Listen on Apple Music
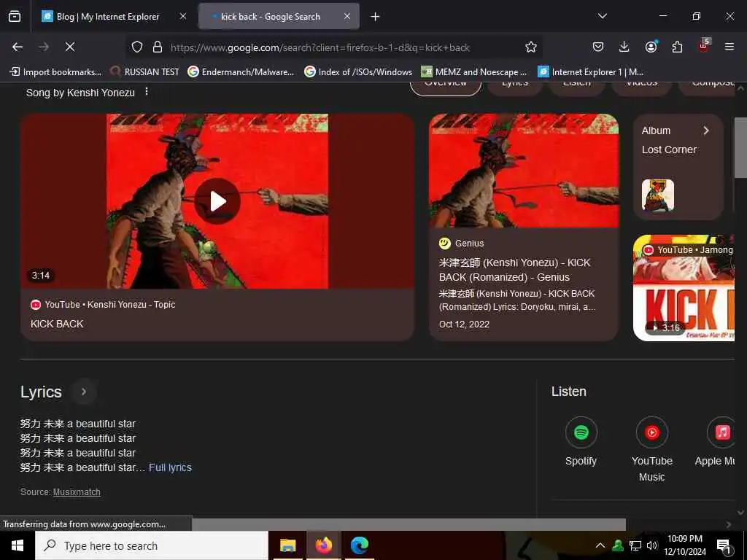 coord(716,441)
